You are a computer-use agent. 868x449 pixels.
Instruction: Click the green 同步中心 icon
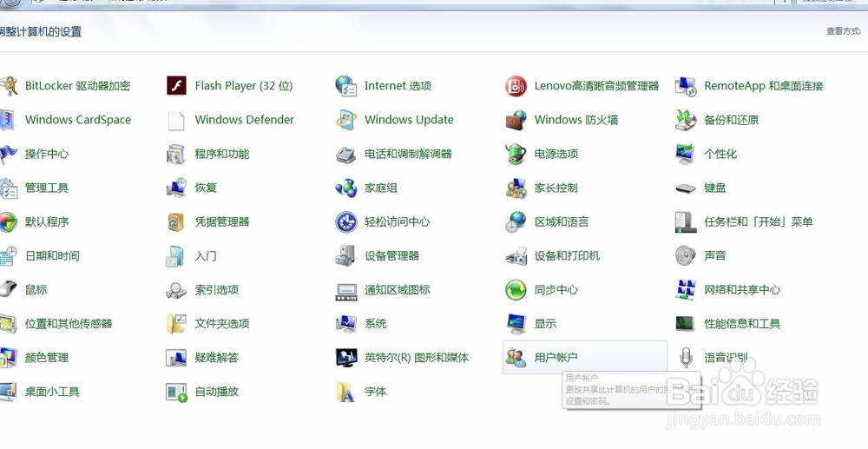[x=516, y=290]
